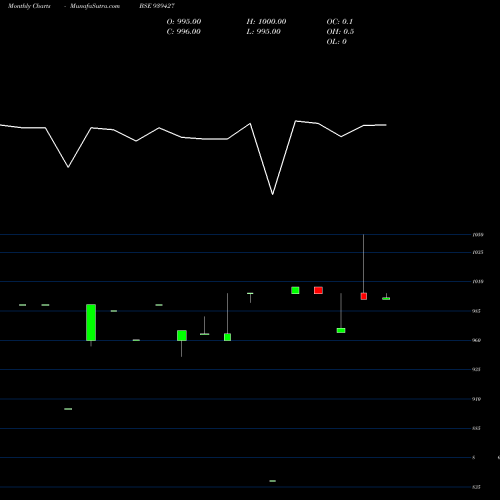Click the tallest green candle body

pyautogui.click(x=91, y=322)
